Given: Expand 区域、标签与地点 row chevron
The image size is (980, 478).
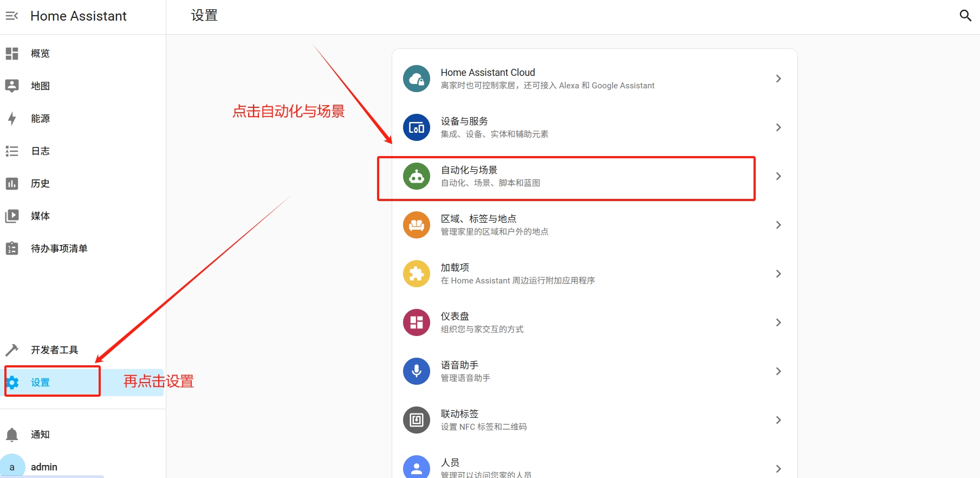Looking at the screenshot, I should coord(778,225).
